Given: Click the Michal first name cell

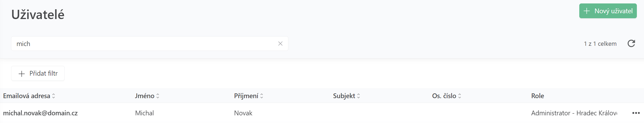Looking at the screenshot, I should [144, 113].
